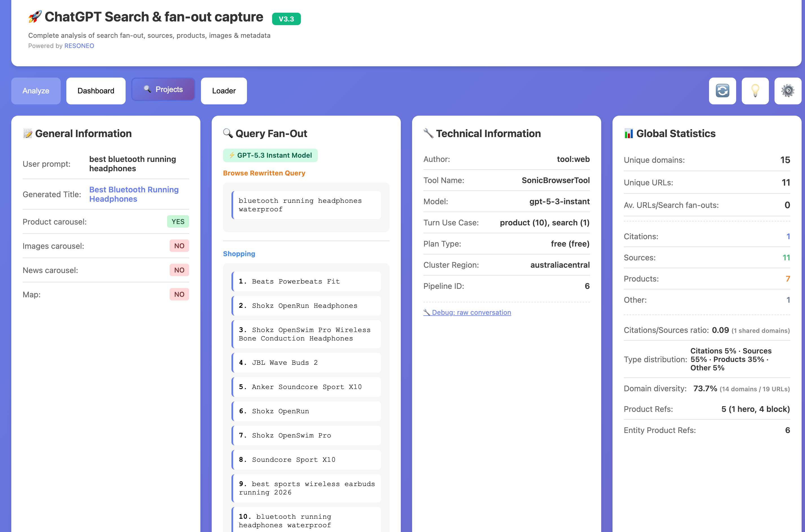Open the Best Bluetooth Running Headphones title link
805x532 pixels.
tap(134, 194)
